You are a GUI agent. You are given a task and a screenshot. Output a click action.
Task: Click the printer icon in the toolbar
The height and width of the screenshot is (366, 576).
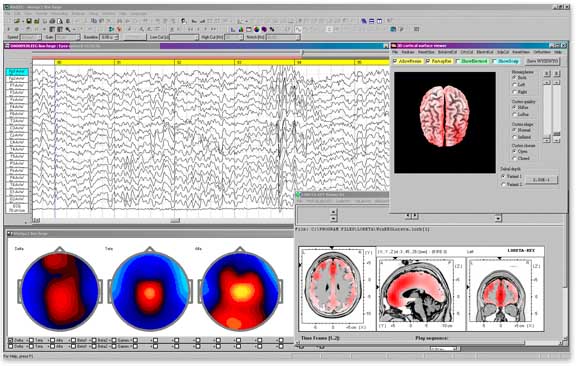pos(52,21)
